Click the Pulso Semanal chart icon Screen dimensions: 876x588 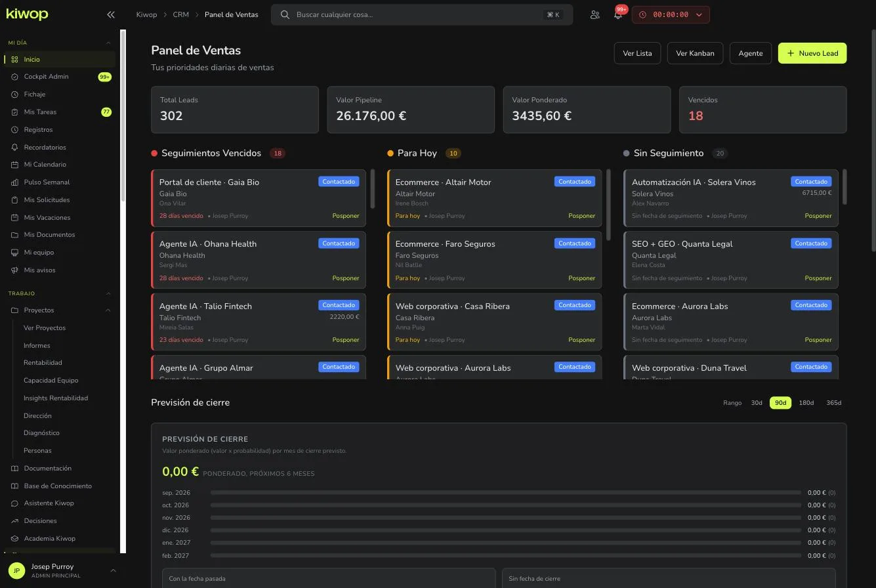(x=14, y=182)
